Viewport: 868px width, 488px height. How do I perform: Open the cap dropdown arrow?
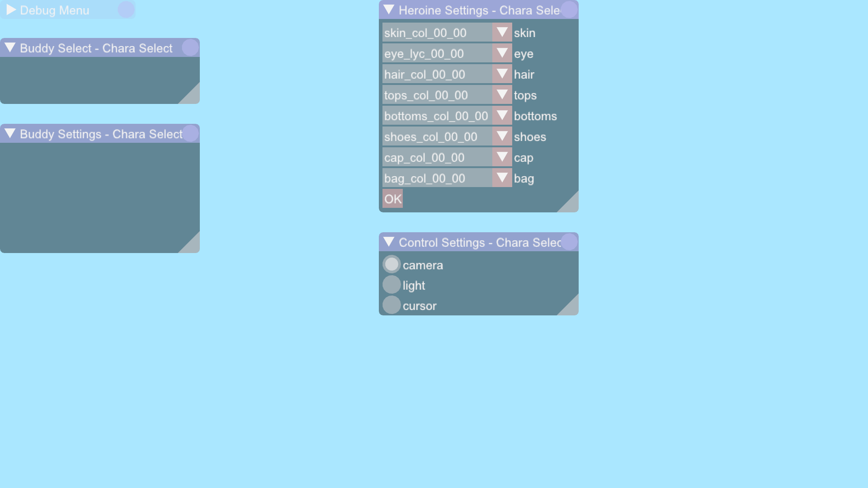pos(502,157)
